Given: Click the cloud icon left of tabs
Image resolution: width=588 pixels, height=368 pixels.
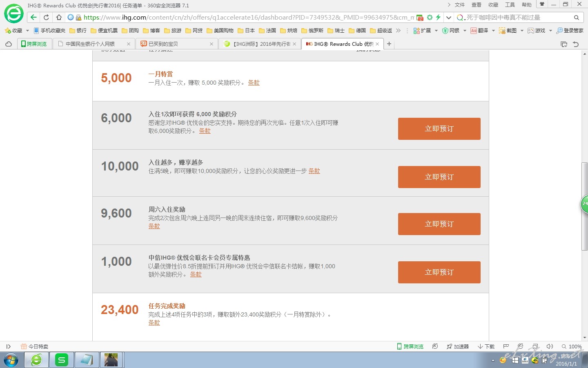Looking at the screenshot, I should click(9, 44).
